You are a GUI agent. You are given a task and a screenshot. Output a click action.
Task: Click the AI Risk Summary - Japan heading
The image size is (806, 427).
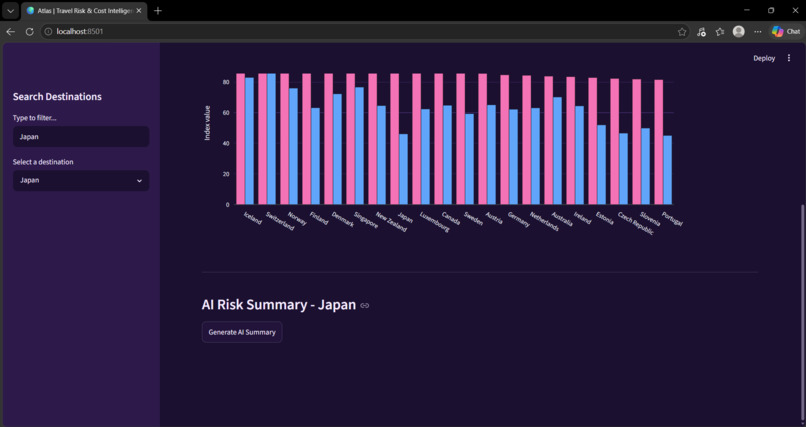pos(279,305)
